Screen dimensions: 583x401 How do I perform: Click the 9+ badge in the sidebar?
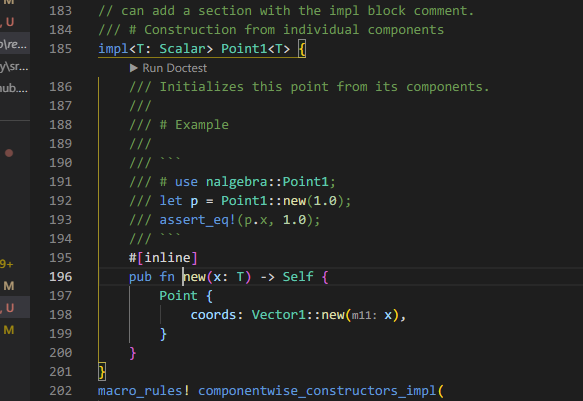[x=7, y=264]
